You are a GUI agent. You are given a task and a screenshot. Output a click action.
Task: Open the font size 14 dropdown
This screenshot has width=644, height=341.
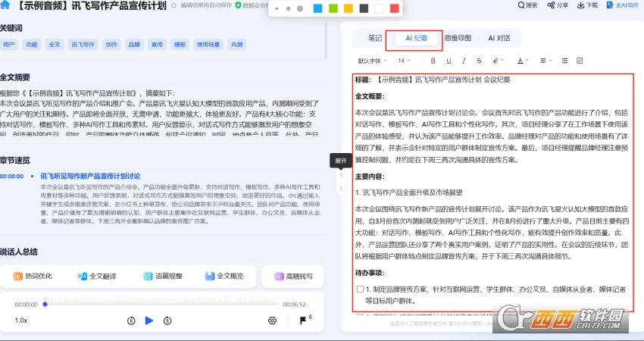click(x=404, y=61)
